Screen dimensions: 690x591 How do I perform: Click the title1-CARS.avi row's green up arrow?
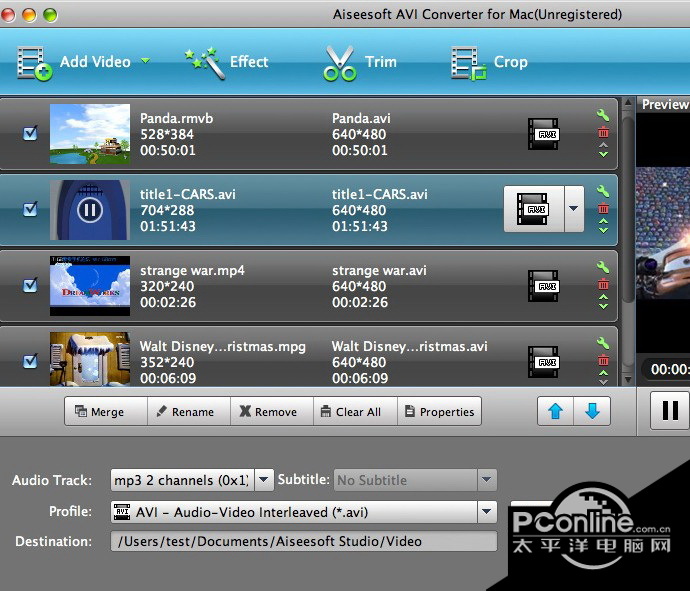pyautogui.click(x=603, y=221)
